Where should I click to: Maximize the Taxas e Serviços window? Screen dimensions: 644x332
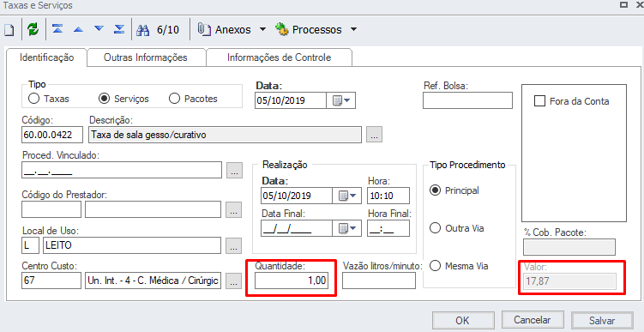point(623,5)
